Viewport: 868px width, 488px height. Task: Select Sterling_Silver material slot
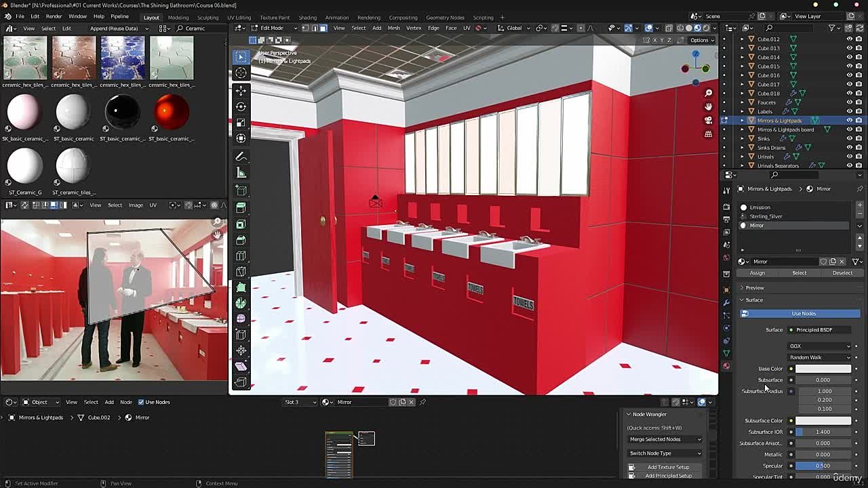click(795, 216)
